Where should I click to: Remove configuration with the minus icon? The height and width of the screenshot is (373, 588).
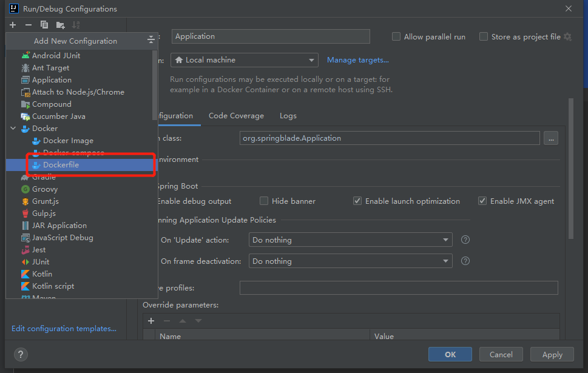click(29, 25)
